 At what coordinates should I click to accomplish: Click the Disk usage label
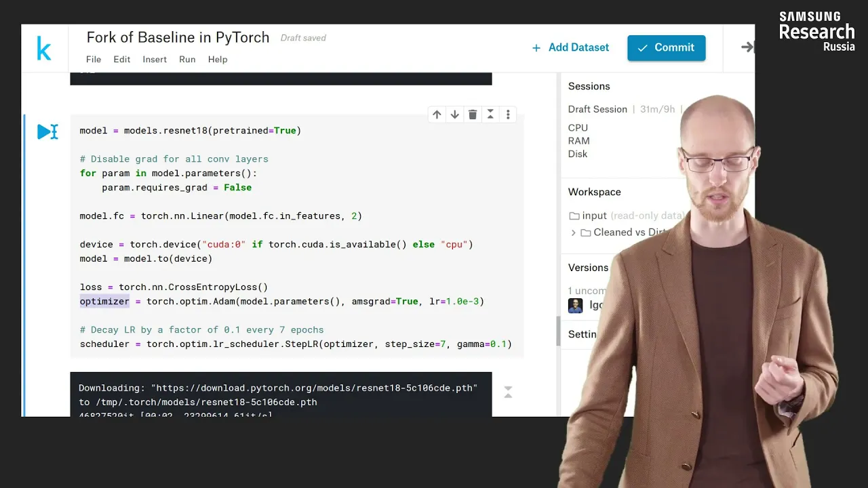[578, 154]
